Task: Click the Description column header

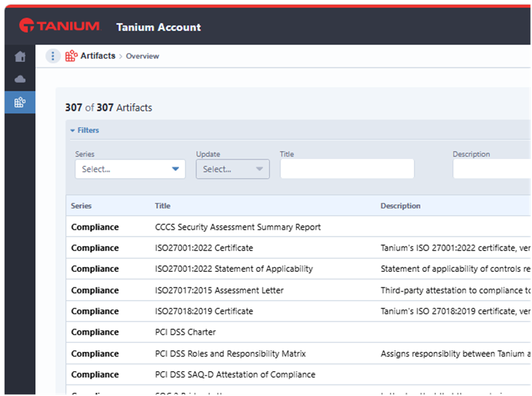Action: pyautogui.click(x=400, y=206)
